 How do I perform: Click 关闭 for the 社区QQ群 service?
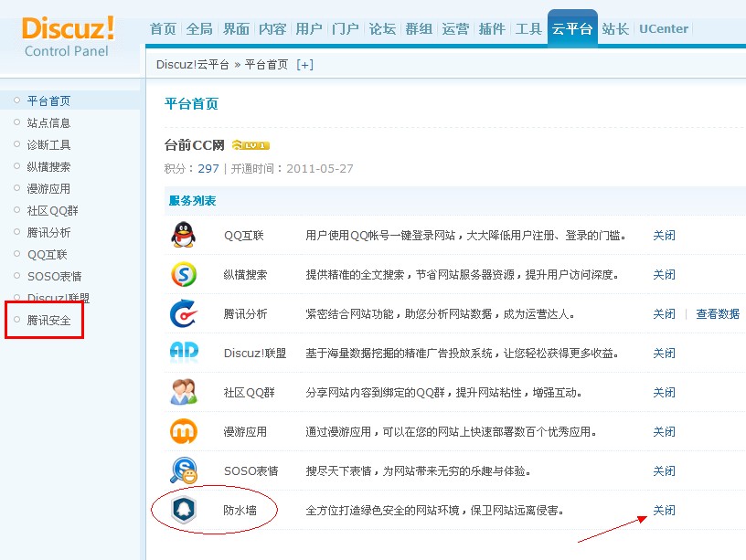(x=664, y=392)
